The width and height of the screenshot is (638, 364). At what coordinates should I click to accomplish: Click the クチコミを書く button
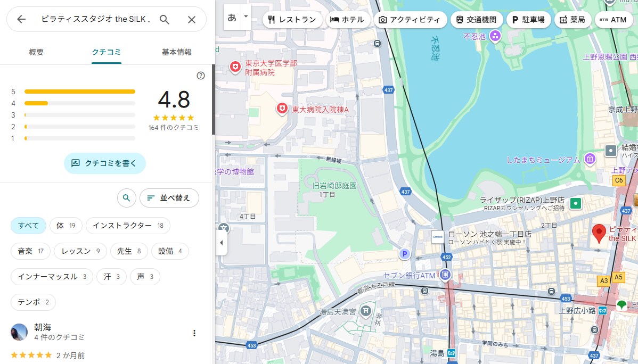(x=104, y=163)
